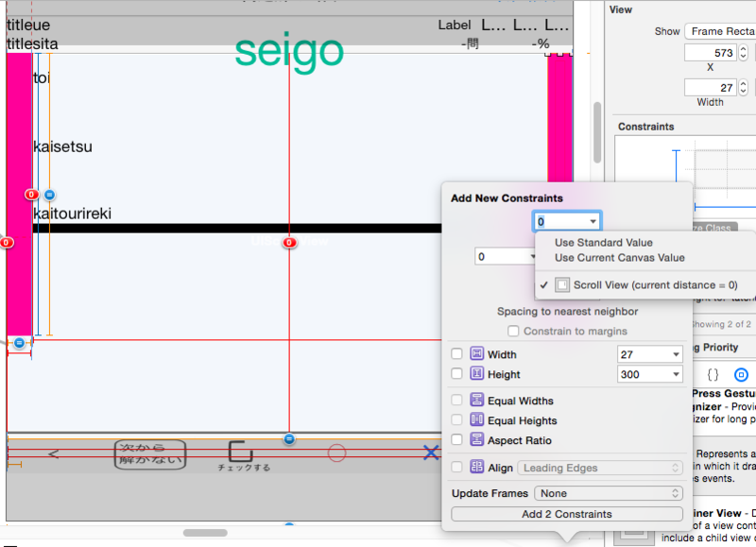
Task: Click the Align constraint icon
Action: (476, 467)
